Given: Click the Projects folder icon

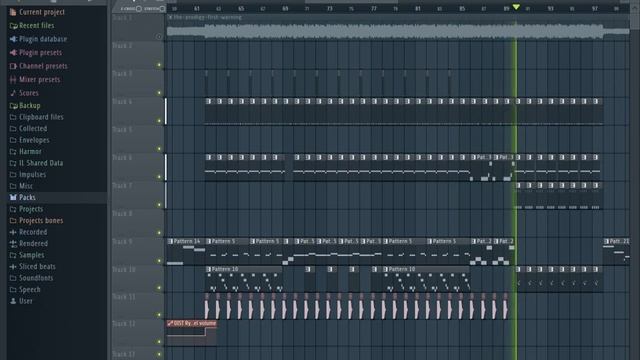Looking at the screenshot, I should pyautogui.click(x=13, y=209).
